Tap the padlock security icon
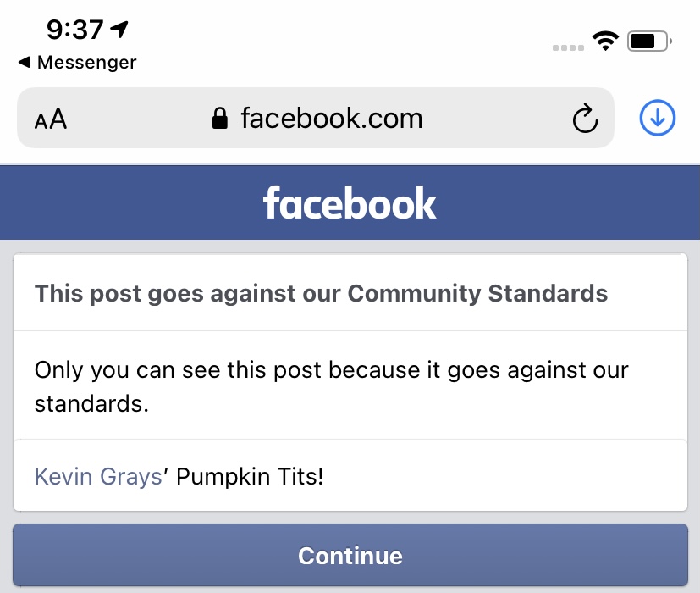 coord(219,117)
